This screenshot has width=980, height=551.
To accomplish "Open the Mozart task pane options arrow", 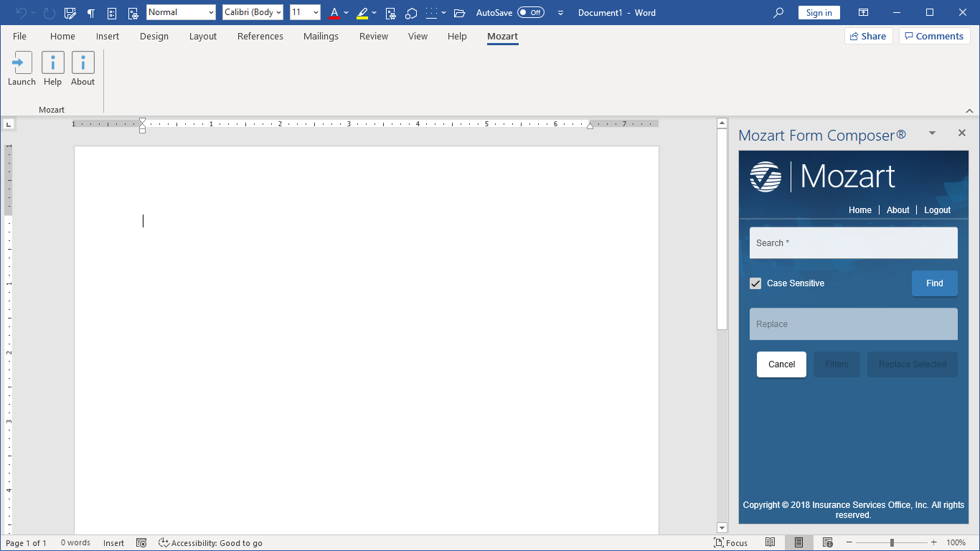I will point(932,133).
